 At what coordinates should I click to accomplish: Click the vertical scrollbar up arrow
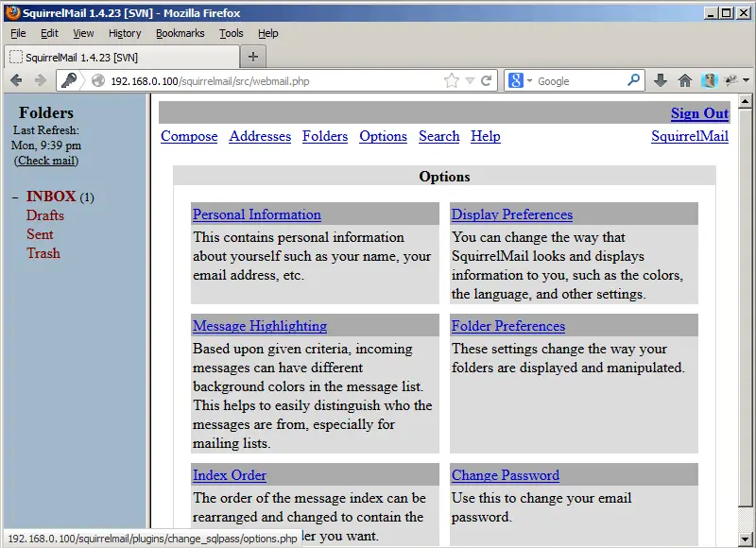pos(745,101)
